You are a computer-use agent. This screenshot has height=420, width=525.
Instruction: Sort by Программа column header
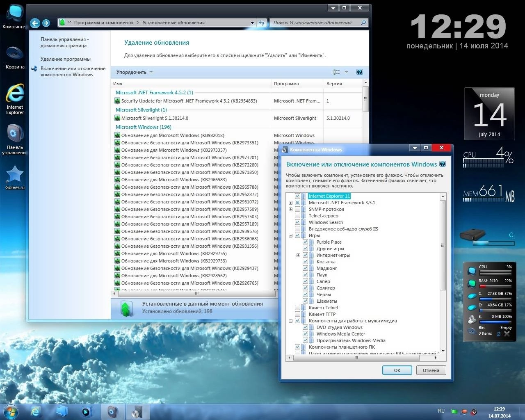[297, 84]
